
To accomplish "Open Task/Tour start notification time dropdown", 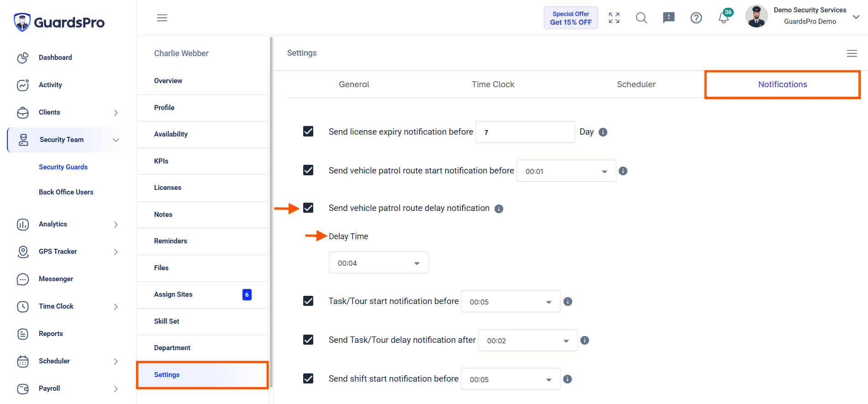I will tap(510, 301).
